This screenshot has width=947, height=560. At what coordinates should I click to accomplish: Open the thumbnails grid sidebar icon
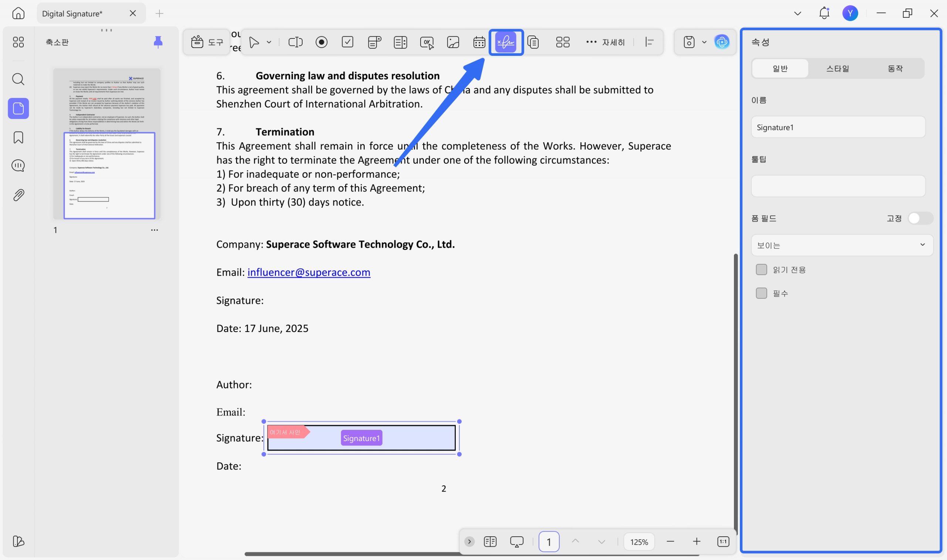18,42
